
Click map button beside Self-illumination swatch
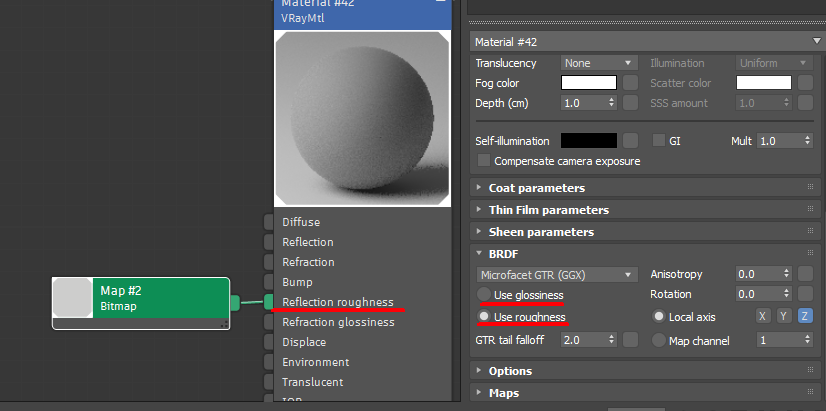click(x=631, y=141)
